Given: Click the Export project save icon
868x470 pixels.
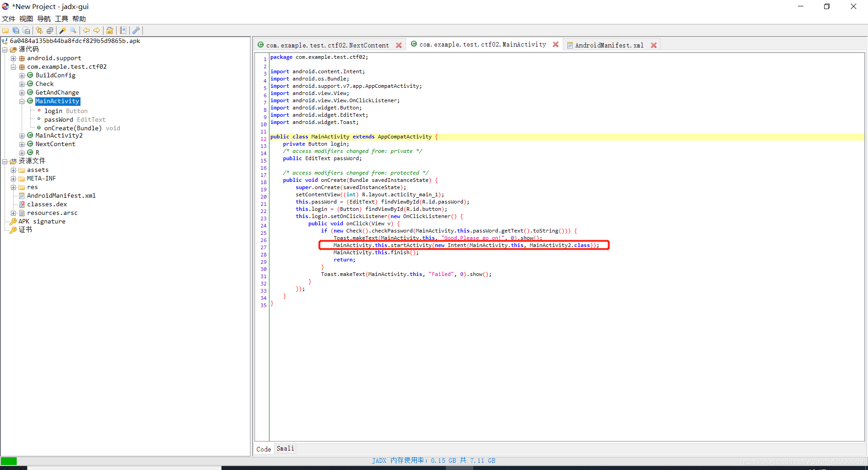Looking at the screenshot, I should point(26,30).
